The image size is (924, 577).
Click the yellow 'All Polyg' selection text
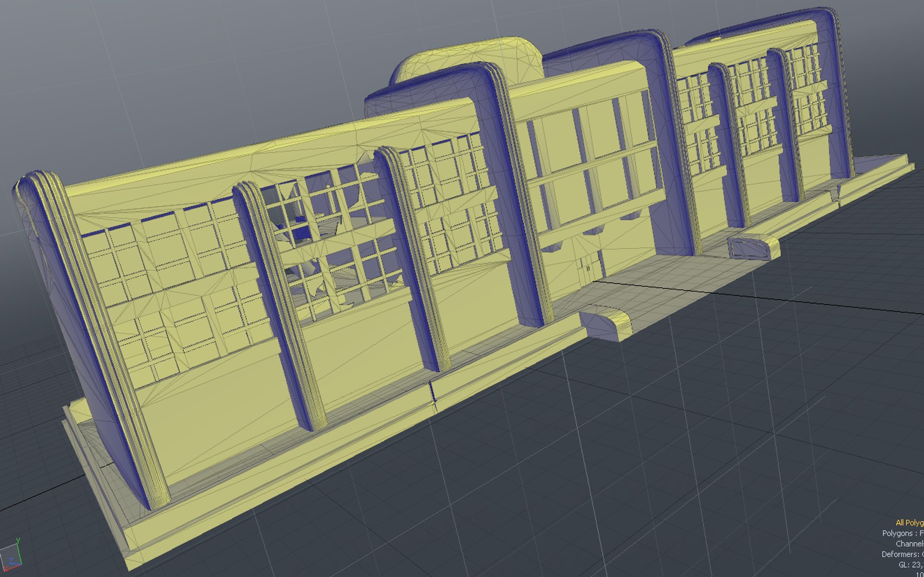[x=910, y=523]
